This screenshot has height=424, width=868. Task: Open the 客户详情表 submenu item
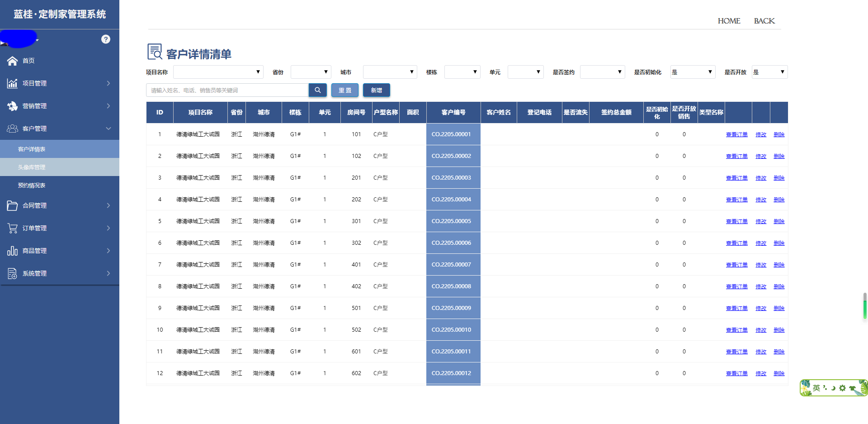pyautogui.click(x=60, y=149)
